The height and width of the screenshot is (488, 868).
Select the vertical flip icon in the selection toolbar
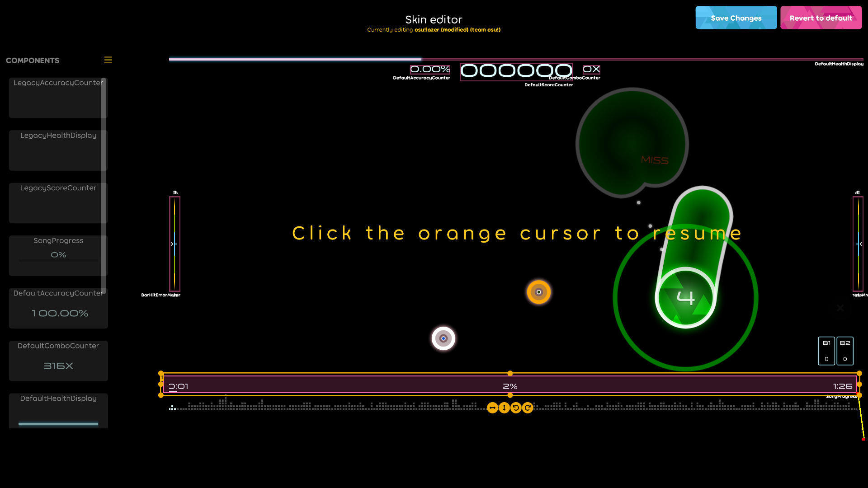504,407
